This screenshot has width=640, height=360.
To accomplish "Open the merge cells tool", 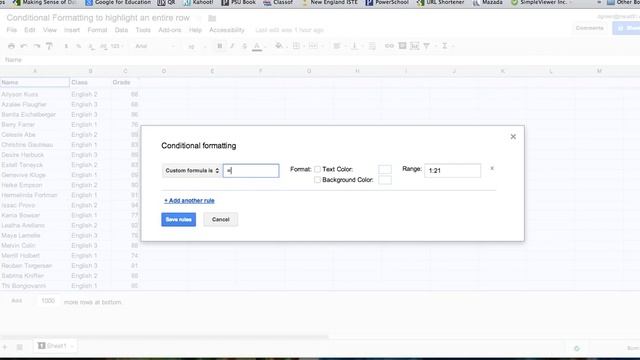I will (x=313, y=46).
